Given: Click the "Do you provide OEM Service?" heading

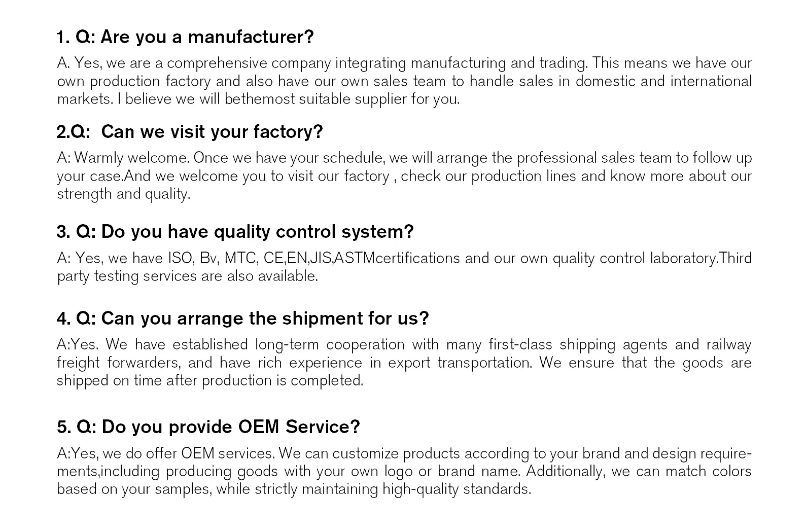Looking at the screenshot, I should coord(230,427).
